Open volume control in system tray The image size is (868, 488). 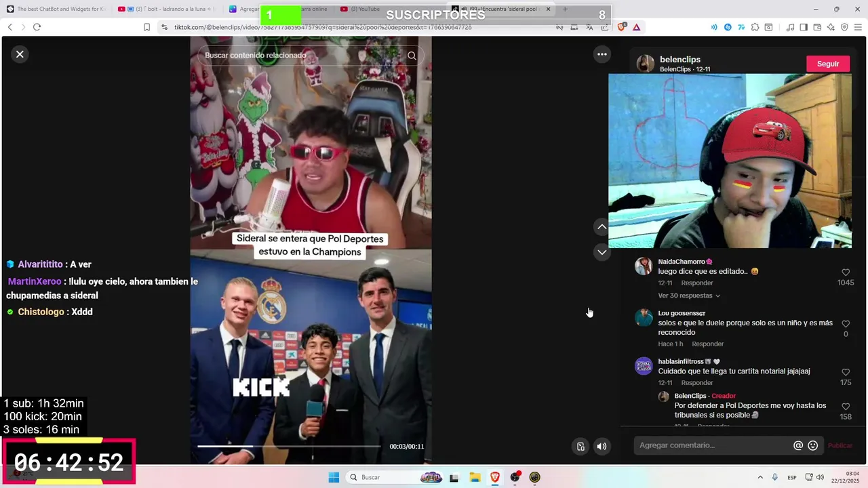coord(820,477)
